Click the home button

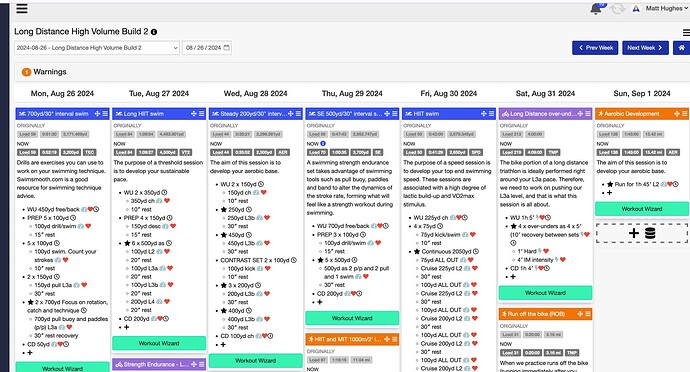[682, 48]
